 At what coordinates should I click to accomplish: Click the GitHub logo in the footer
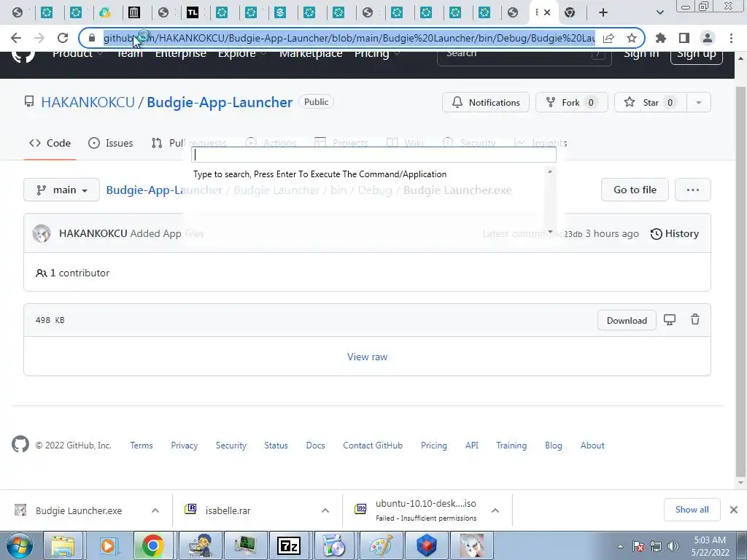point(20,444)
